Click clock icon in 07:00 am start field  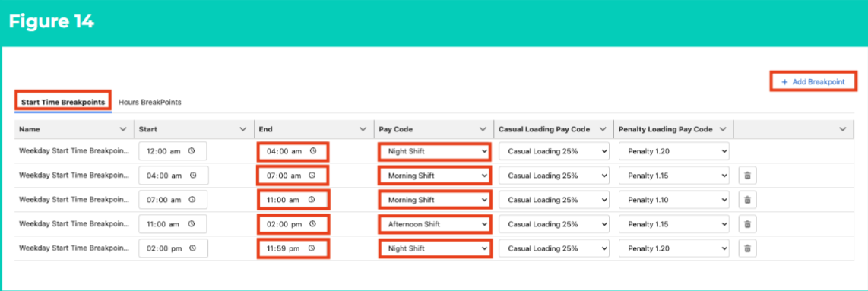tap(192, 200)
